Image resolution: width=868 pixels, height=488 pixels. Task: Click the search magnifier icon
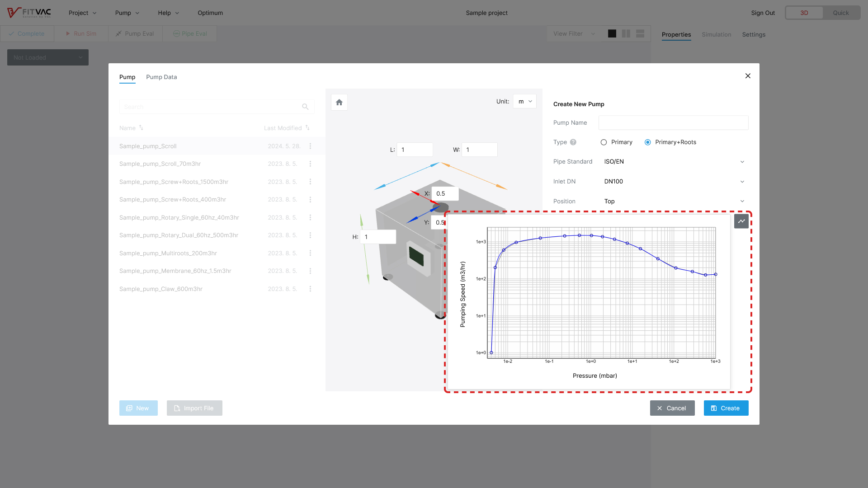click(x=305, y=107)
